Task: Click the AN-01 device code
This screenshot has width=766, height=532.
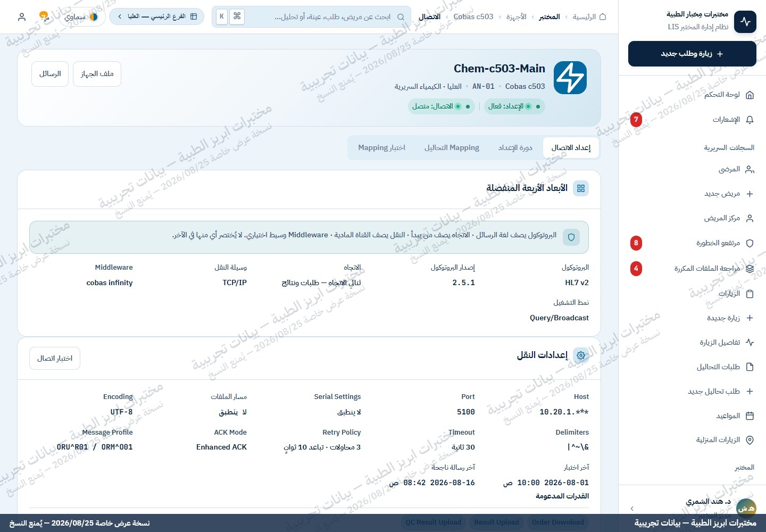Action: [x=484, y=86]
